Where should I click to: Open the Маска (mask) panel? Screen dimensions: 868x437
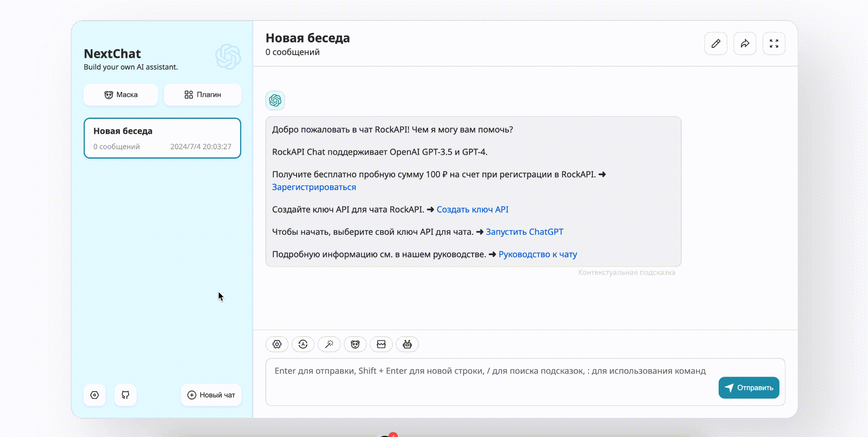[x=121, y=94]
